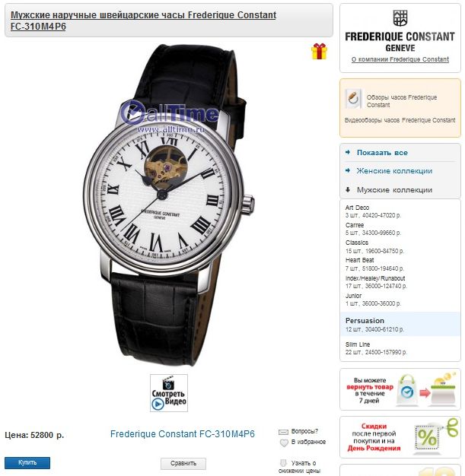Image resolution: width=465 pixels, height=476 pixels.
Task: Open the 7-day return policy banner
Action: (400, 389)
